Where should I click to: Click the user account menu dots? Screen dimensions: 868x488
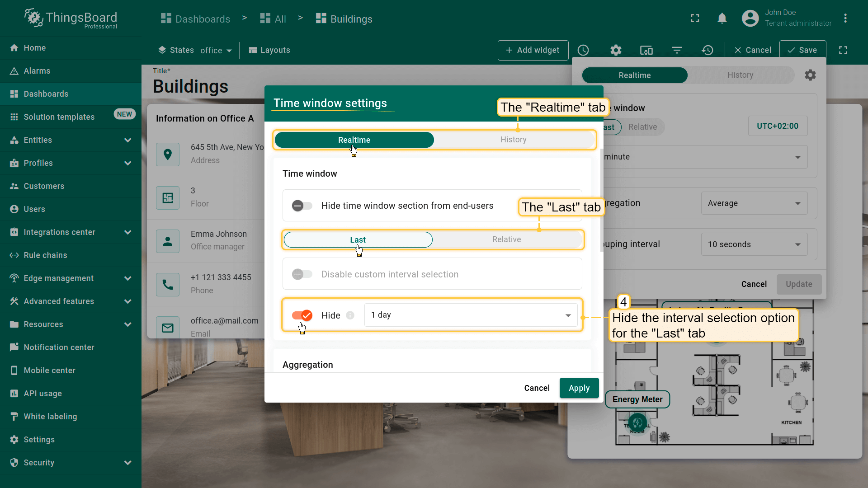(x=845, y=19)
